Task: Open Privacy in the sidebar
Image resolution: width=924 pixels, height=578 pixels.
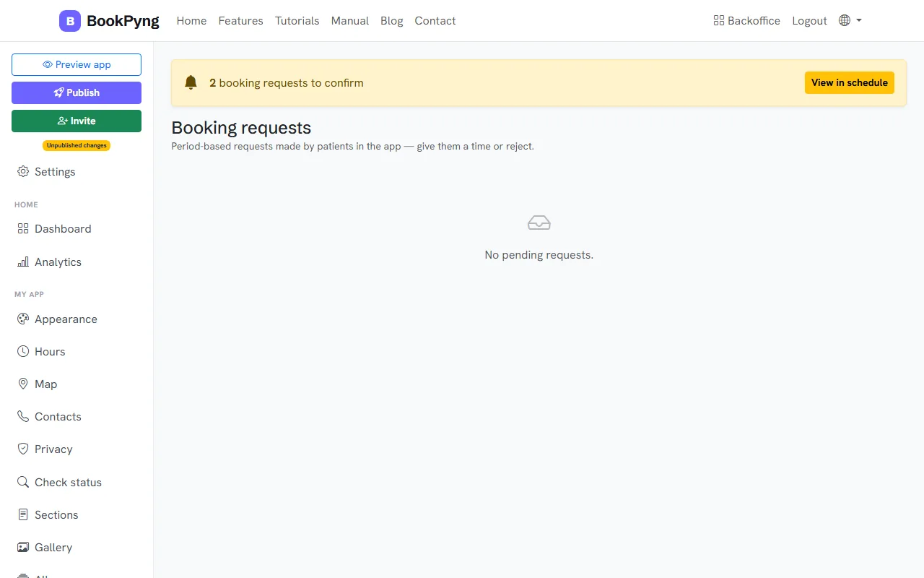Action: (x=77, y=449)
